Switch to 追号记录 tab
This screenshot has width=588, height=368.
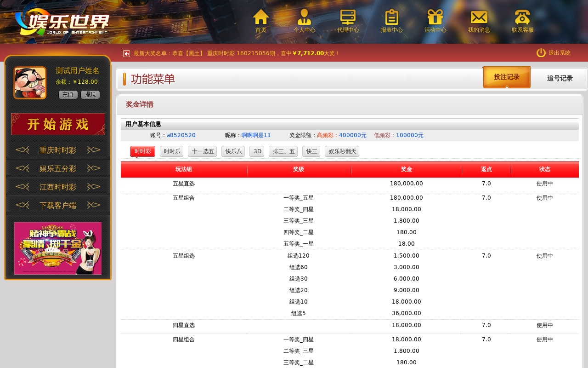(x=560, y=79)
